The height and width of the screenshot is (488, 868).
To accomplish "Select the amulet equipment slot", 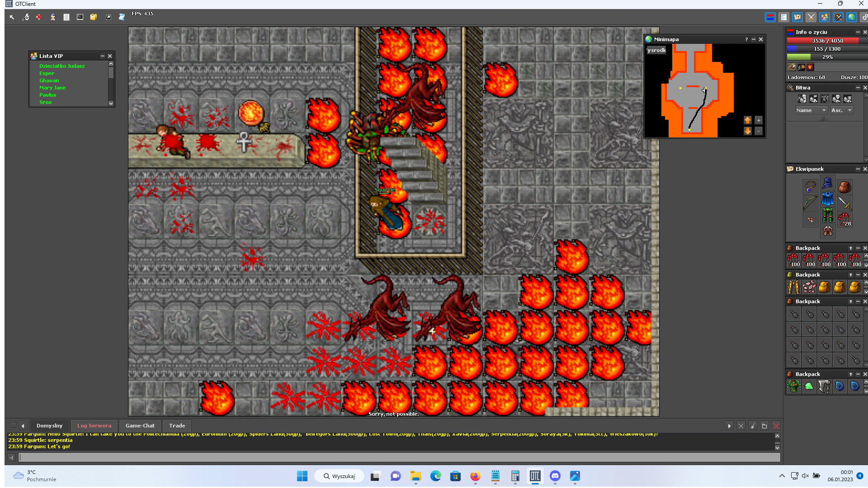I will point(810,187).
